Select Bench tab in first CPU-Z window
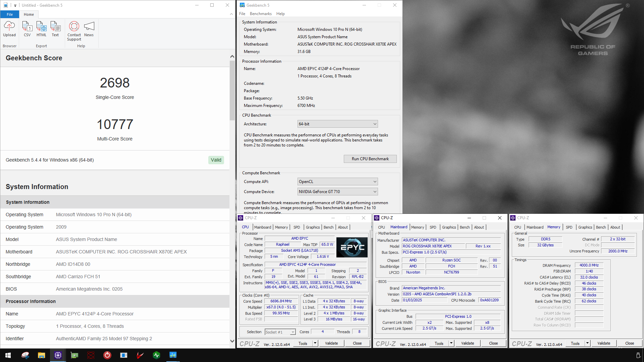The image size is (644, 362). [328, 227]
